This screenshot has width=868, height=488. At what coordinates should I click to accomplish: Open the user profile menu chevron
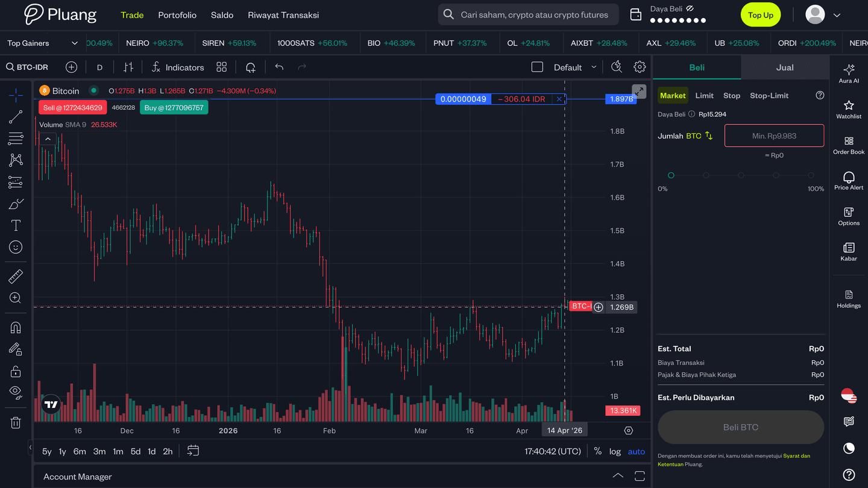pos(837,15)
